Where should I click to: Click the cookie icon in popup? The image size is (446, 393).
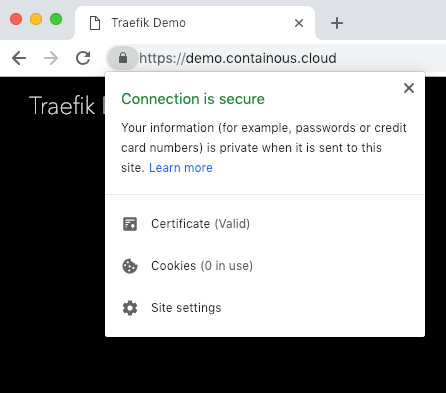(130, 266)
